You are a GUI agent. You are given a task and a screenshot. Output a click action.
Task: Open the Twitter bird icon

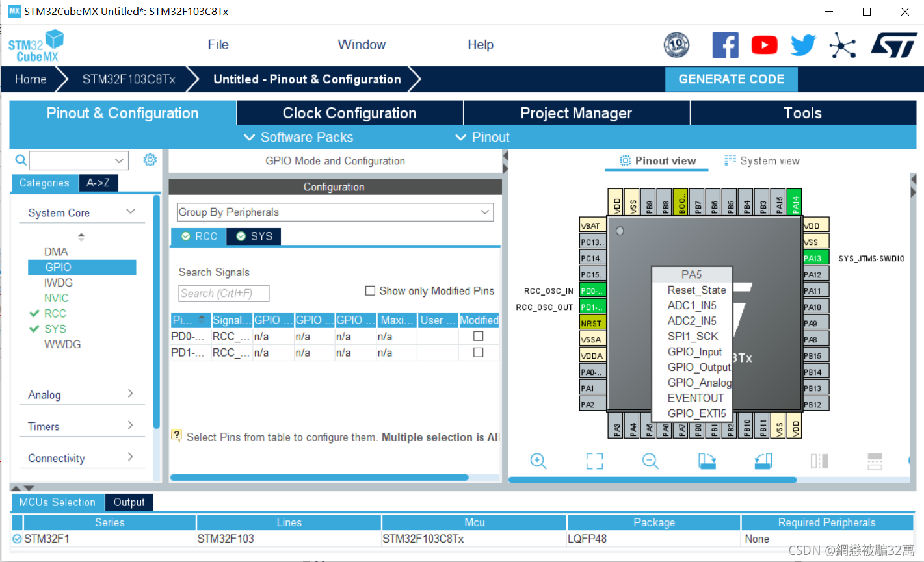click(x=803, y=45)
